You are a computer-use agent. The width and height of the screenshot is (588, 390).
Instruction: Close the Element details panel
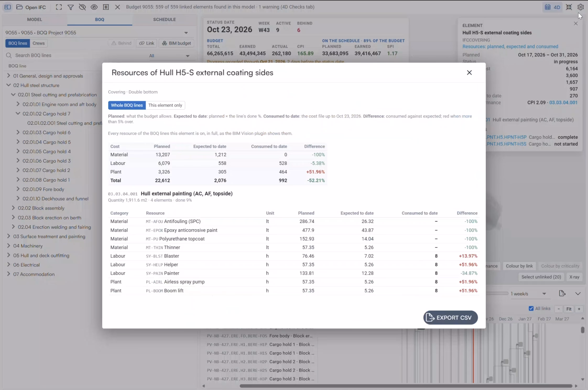coord(576,24)
